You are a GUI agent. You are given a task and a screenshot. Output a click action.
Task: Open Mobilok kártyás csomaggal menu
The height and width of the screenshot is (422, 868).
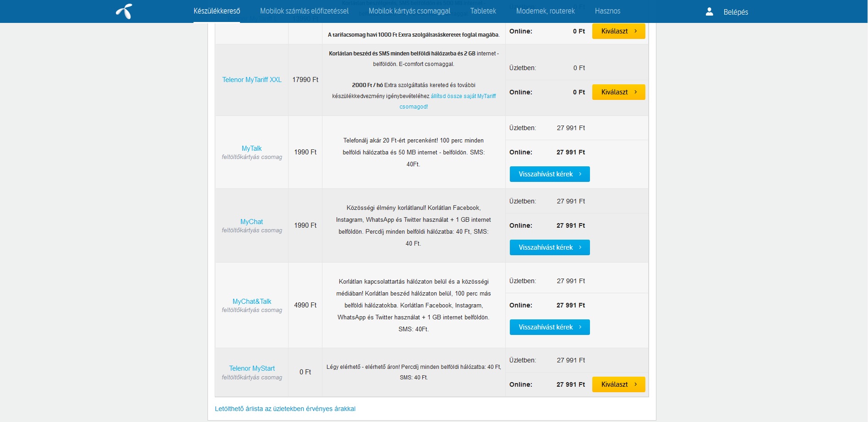click(x=409, y=11)
